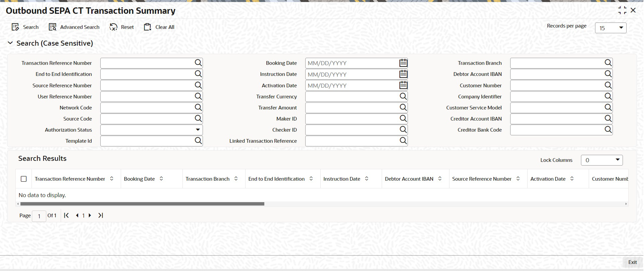The height and width of the screenshot is (271, 644).
Task: Open lookup for Maker ID
Action: (x=403, y=119)
